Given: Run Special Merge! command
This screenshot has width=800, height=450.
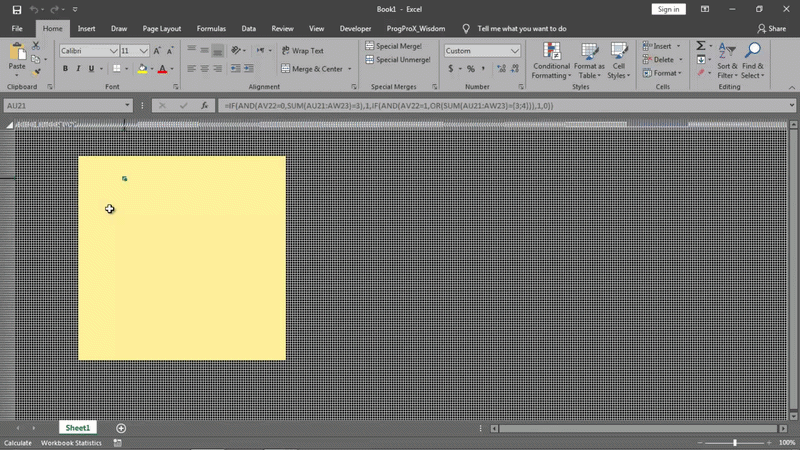Looking at the screenshot, I should click(x=394, y=46).
